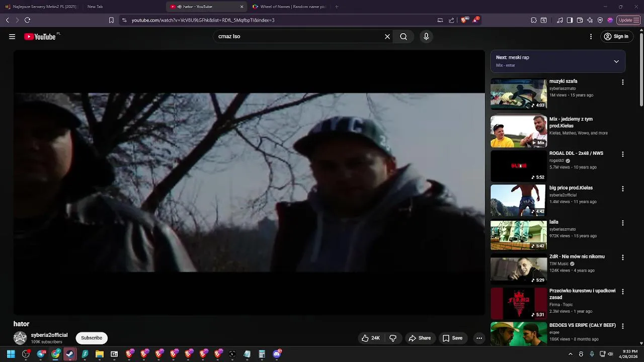This screenshot has width=644, height=362.
Task: Open options menu for 'laila'
Action: (x=623, y=223)
